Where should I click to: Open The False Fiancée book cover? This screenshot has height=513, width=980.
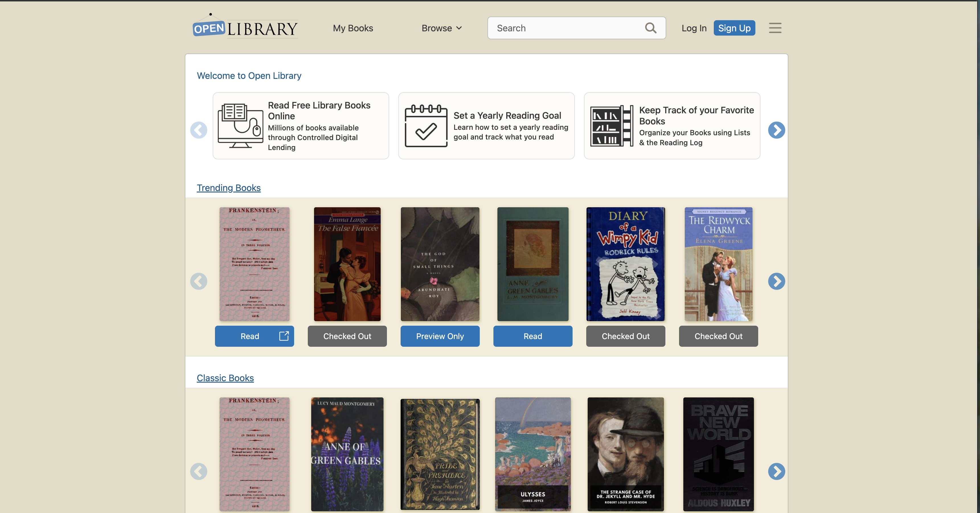pos(347,264)
